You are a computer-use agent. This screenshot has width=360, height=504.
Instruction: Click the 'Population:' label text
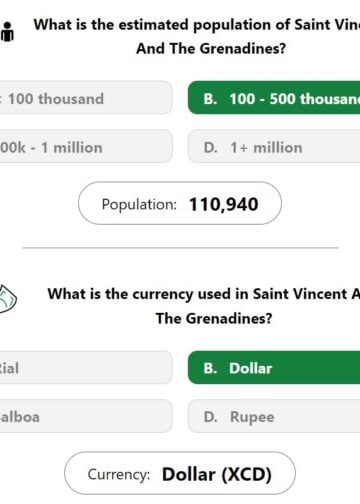[x=139, y=204]
